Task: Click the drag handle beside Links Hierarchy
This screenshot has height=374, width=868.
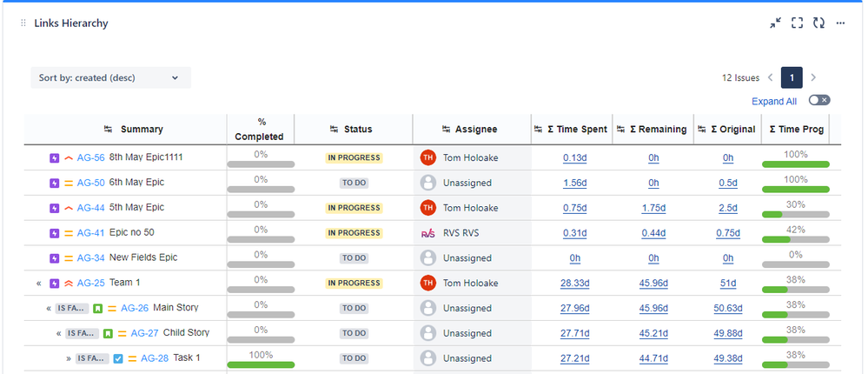Action: click(x=23, y=23)
